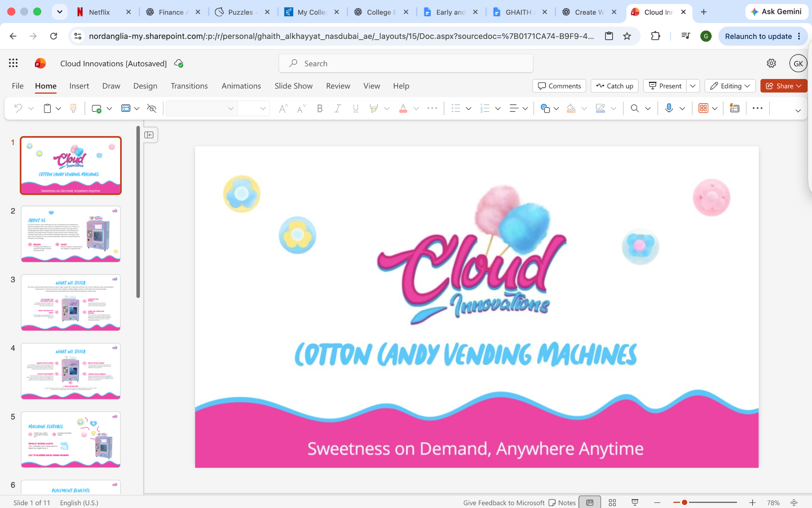Open more font options ellipsis

[x=432, y=108]
